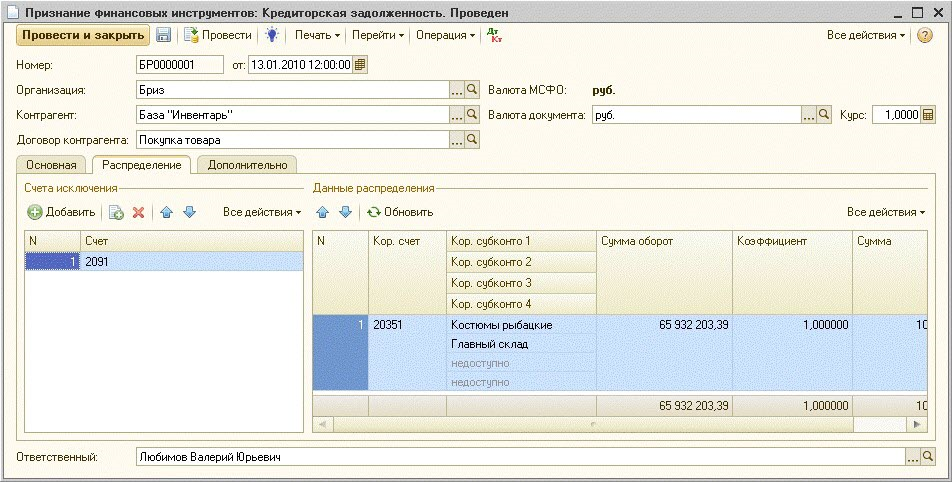Open calendar picker next to document date
Screen dimensions: 952x482
[x=360, y=65]
